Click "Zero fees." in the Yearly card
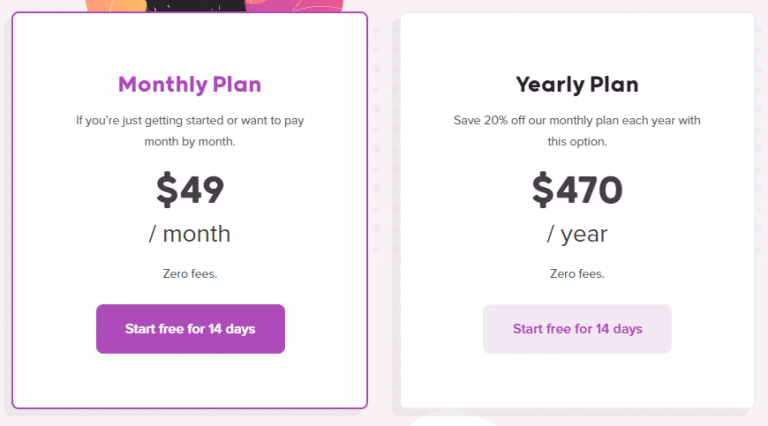Image resolution: width=768 pixels, height=426 pixels. (577, 273)
